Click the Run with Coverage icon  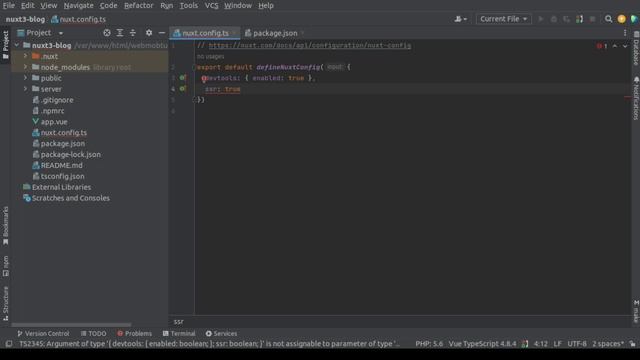566,19
